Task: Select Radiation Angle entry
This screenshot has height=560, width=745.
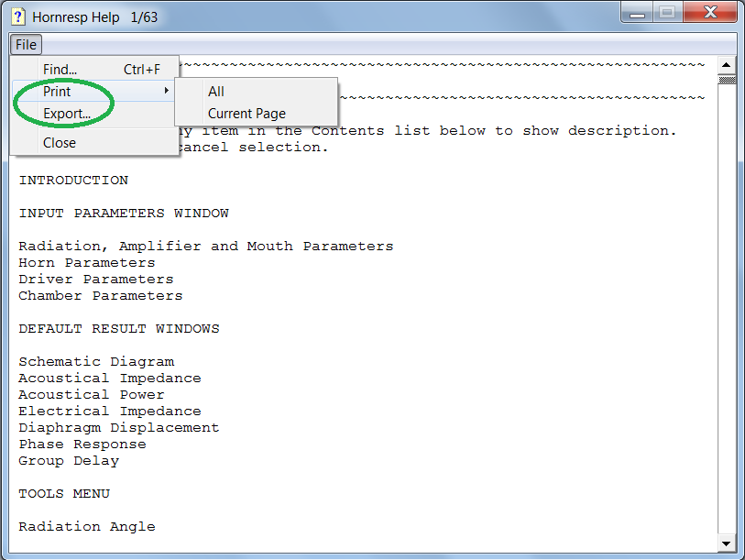Action: [87, 527]
